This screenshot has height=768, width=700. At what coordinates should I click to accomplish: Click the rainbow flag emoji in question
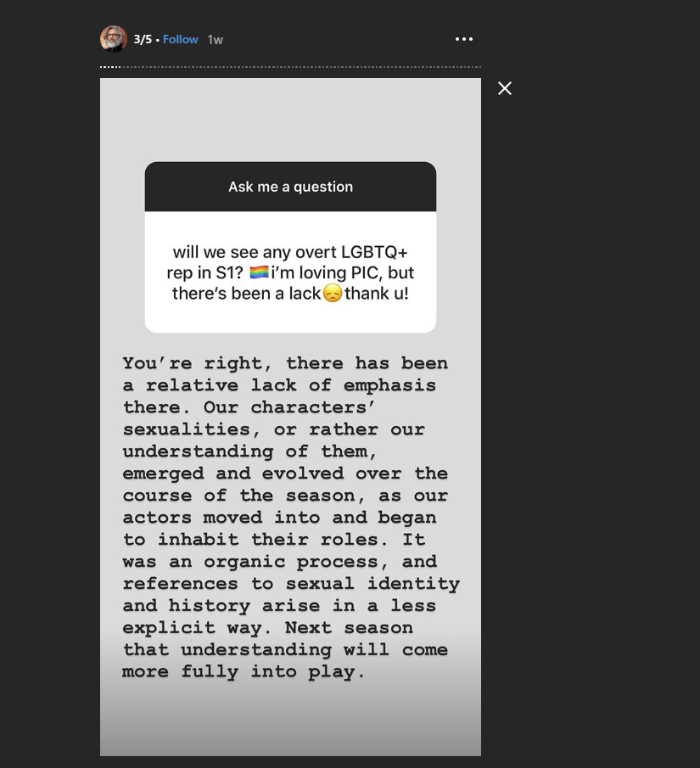pyautogui.click(x=259, y=272)
